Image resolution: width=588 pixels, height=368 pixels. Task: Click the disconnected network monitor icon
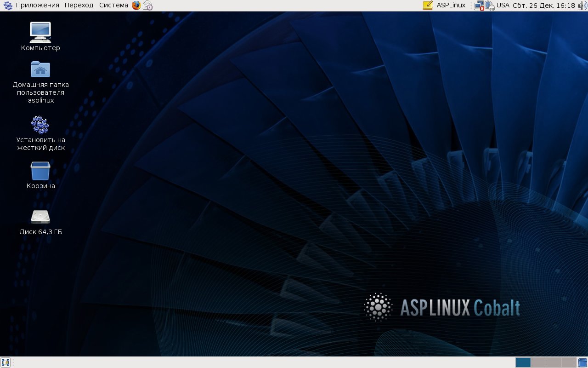click(x=479, y=6)
